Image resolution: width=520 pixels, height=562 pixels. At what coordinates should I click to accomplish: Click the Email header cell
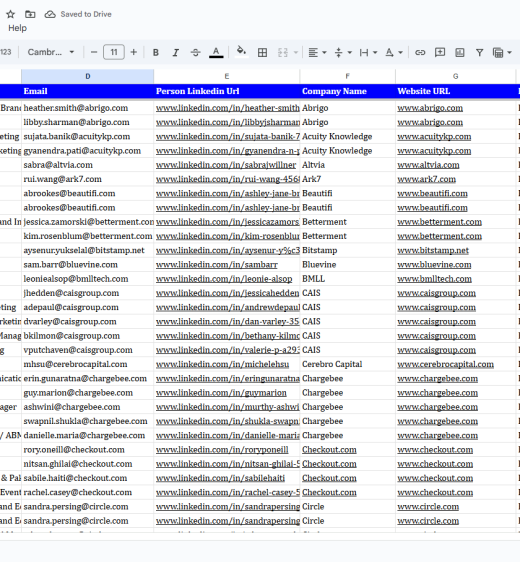87,91
